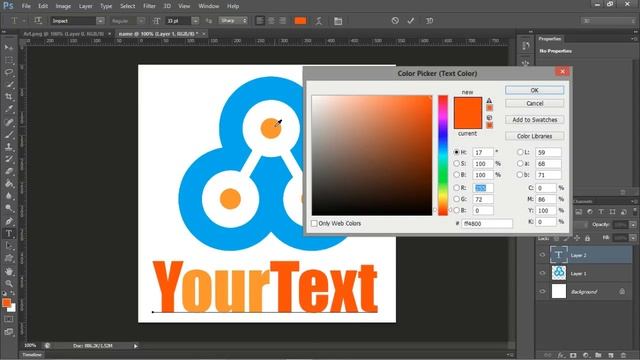Open the layer Fill dropdown arrow
The height and width of the screenshot is (360, 640).
[x=633, y=238]
